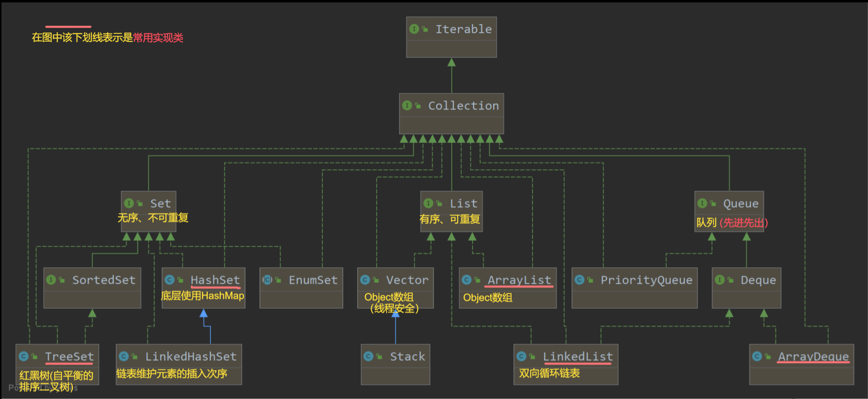The height and width of the screenshot is (399, 868).
Task: Click the class icon next to HashSet
Action: tap(169, 280)
